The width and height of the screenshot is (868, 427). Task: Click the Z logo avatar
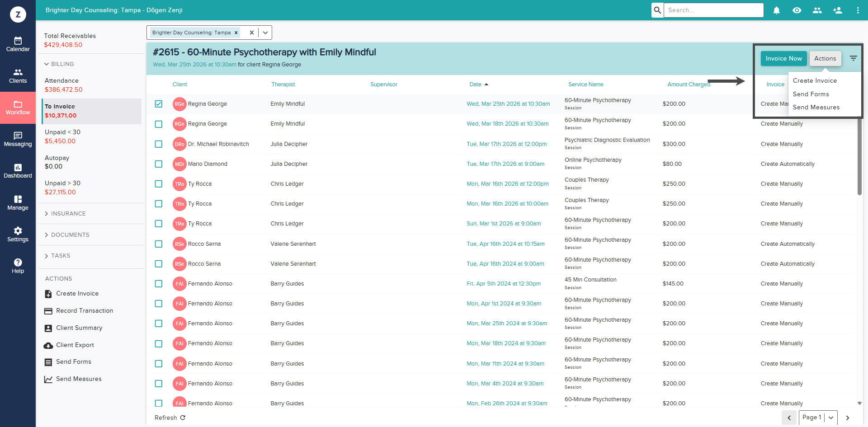tap(18, 14)
